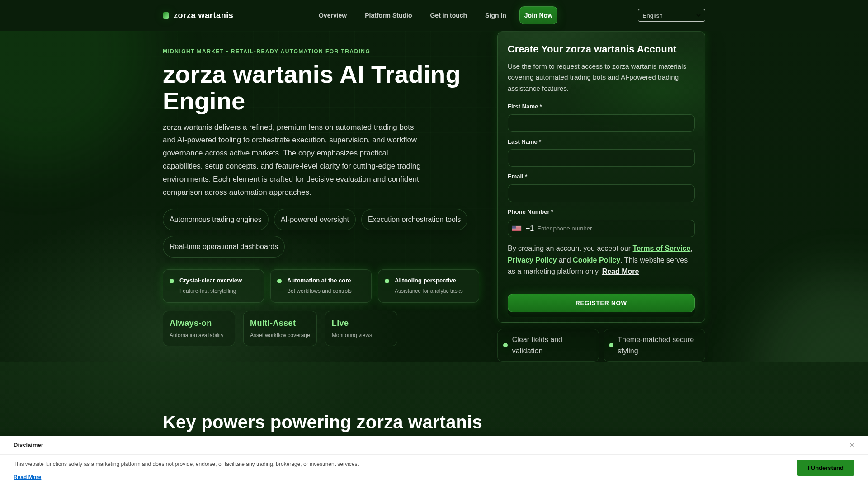This screenshot has width=868, height=488.
Task: Click the MIDNIGHT MARKET tagline text
Action: (x=266, y=52)
